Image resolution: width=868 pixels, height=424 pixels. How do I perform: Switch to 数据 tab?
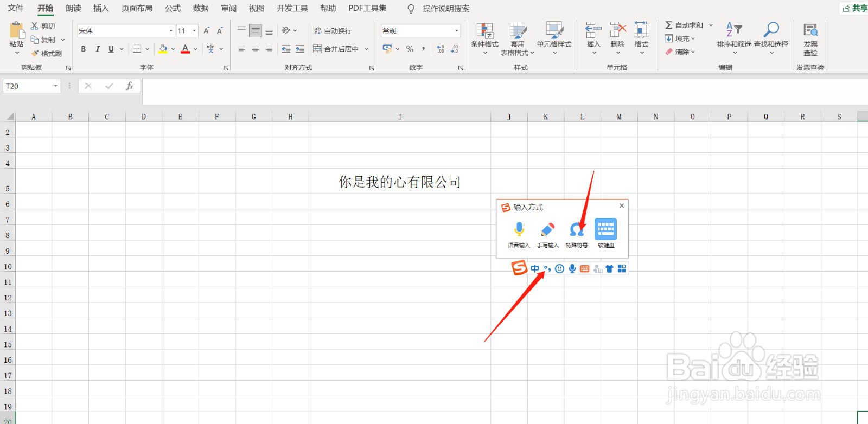tap(201, 8)
